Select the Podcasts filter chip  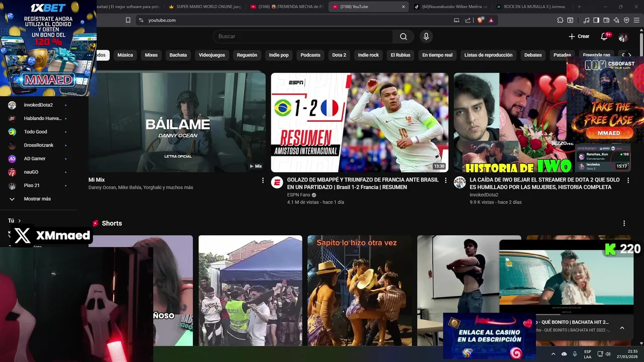pos(310,55)
